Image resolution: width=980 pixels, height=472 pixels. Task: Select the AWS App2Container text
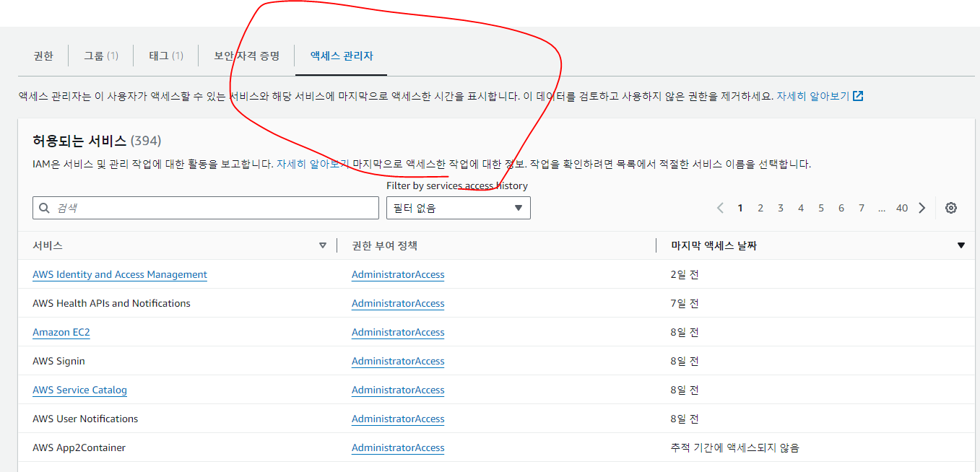79,447
